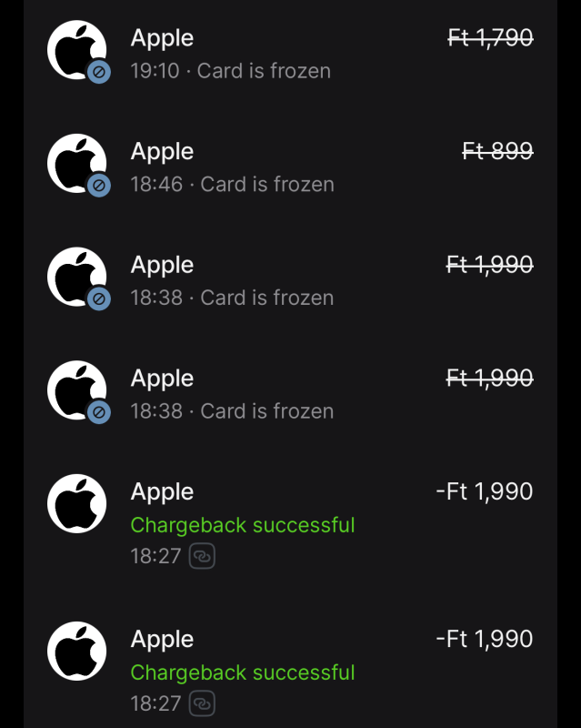581x728 pixels.
Task: Click the blocked badge on the 19:10 transaction
Action: (x=99, y=72)
